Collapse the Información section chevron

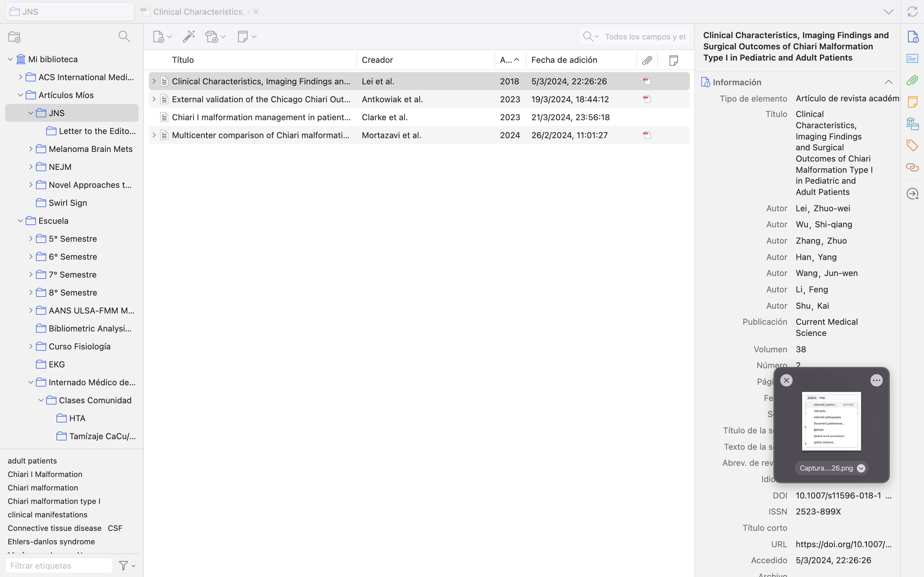pyautogui.click(x=888, y=82)
